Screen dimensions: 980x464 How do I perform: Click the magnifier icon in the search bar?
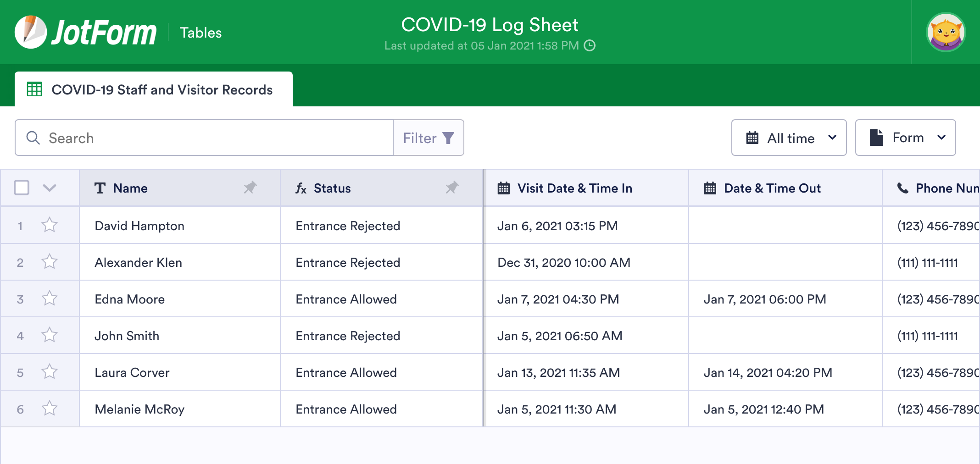(x=33, y=138)
